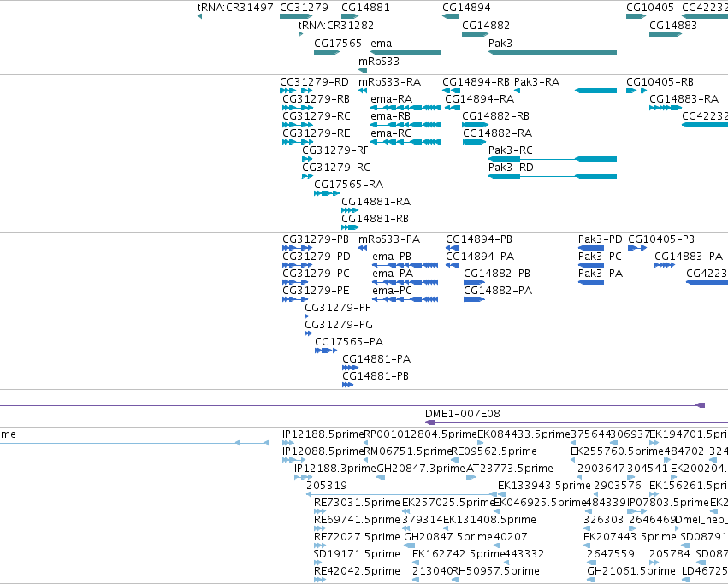728x584 pixels.
Task: Select the CG10405-RB transcript
Action: (x=636, y=91)
